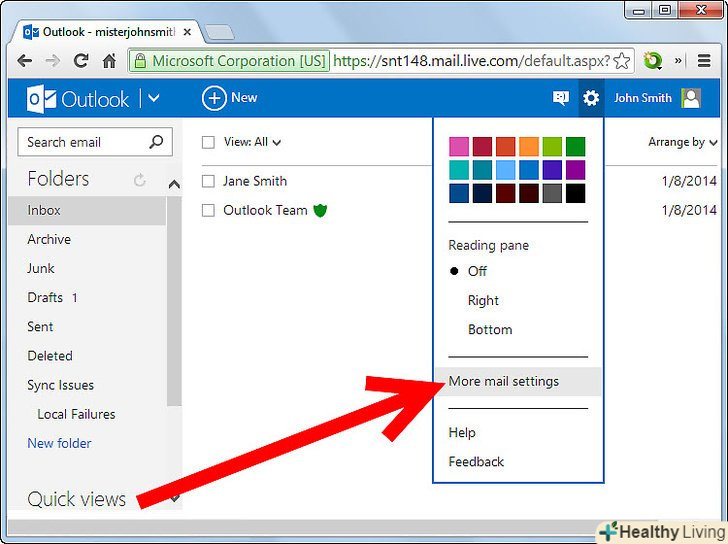728x544 pixels.
Task: Pick the orange color swatch
Action: pyautogui.click(x=529, y=146)
